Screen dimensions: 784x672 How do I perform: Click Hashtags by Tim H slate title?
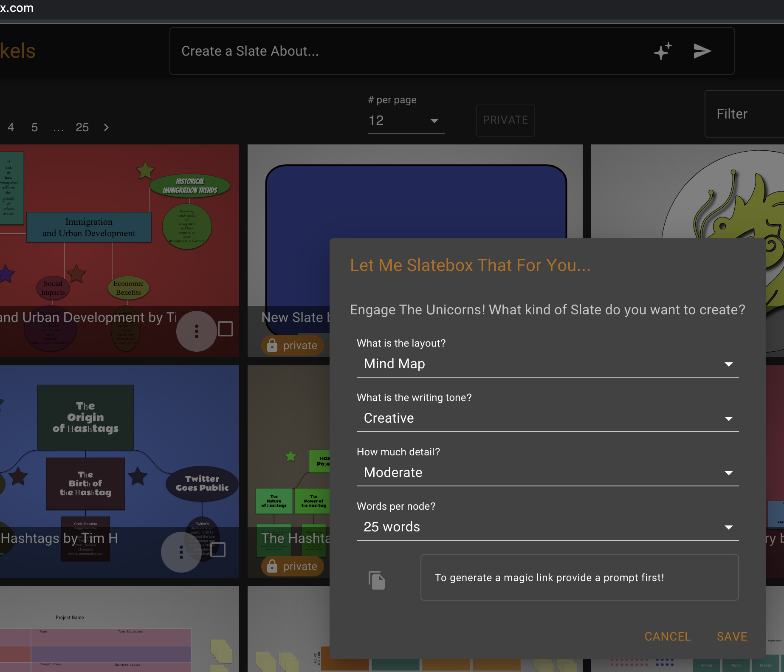pos(59,538)
